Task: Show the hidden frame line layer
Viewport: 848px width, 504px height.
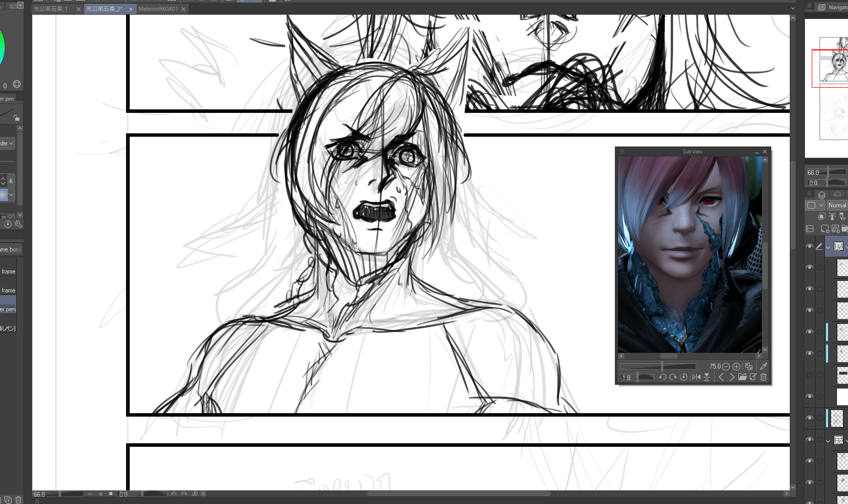Action: [809, 375]
